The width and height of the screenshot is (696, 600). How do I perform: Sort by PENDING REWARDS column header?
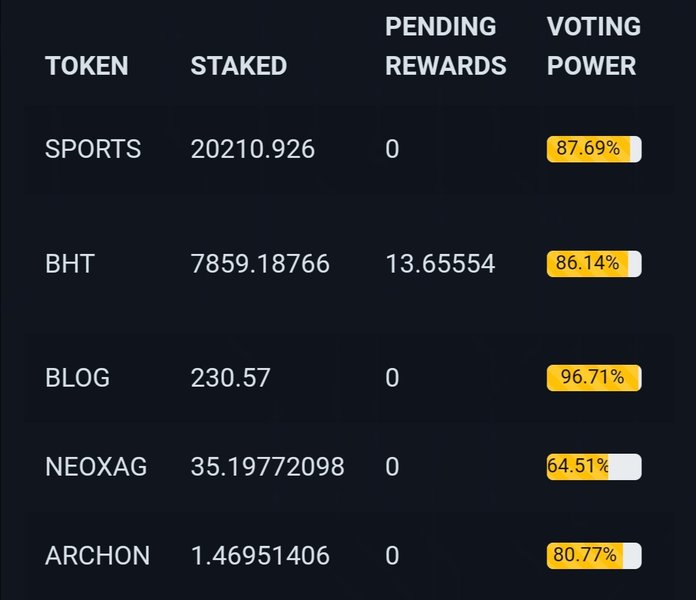coord(446,46)
